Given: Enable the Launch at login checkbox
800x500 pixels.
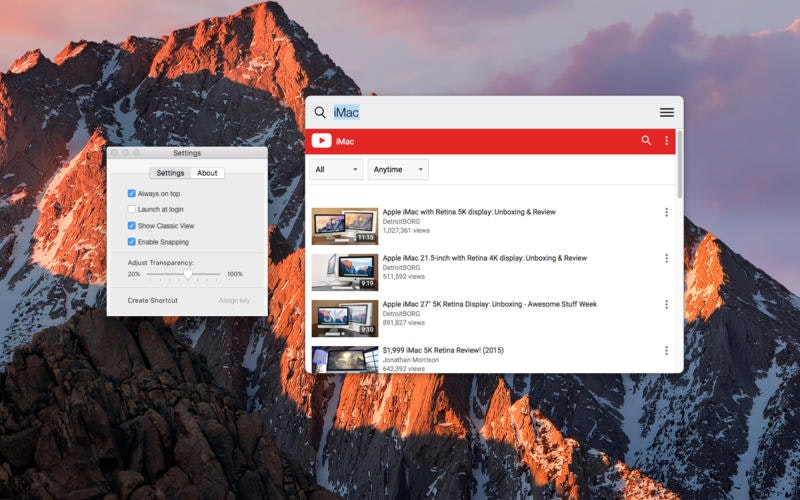Looking at the screenshot, I should click(x=132, y=209).
